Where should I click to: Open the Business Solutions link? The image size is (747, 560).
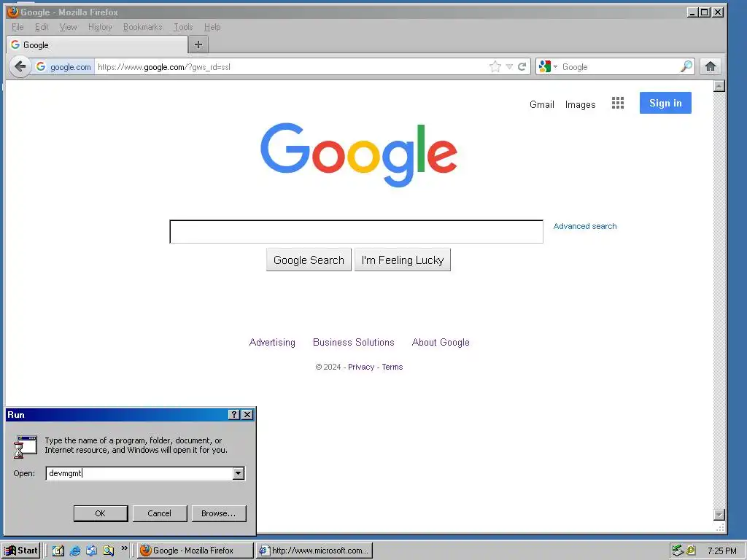click(354, 343)
